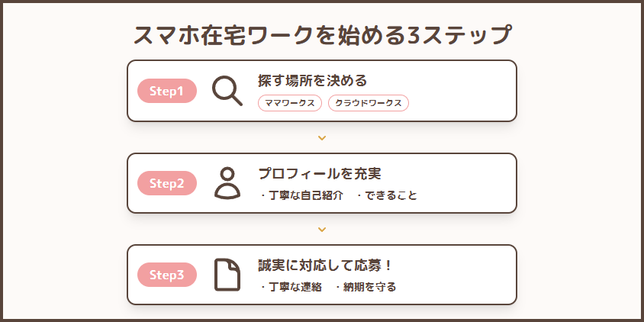This screenshot has width=644, height=322.
Task: Click the heading プロフィールを充実
Action: (x=320, y=173)
